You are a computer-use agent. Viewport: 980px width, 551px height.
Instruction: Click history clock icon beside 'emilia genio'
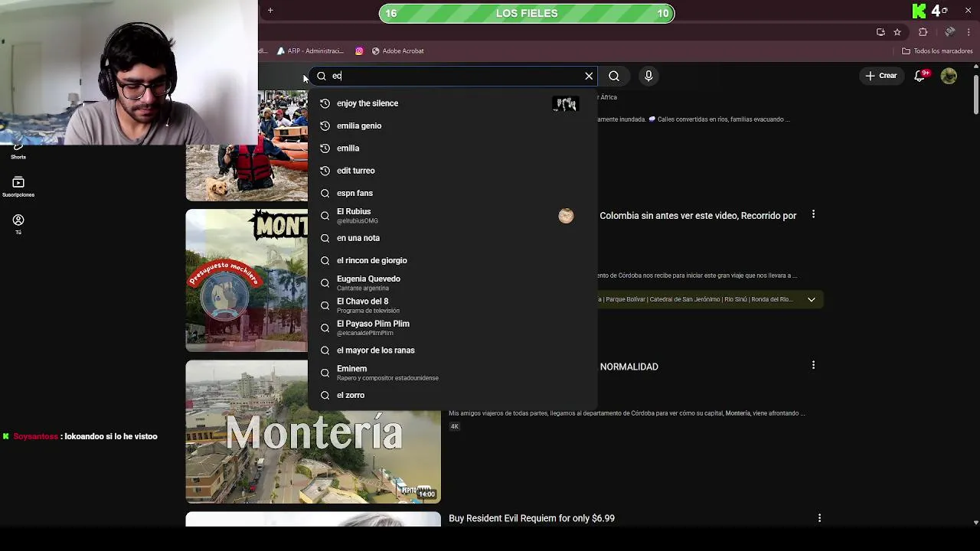click(325, 126)
